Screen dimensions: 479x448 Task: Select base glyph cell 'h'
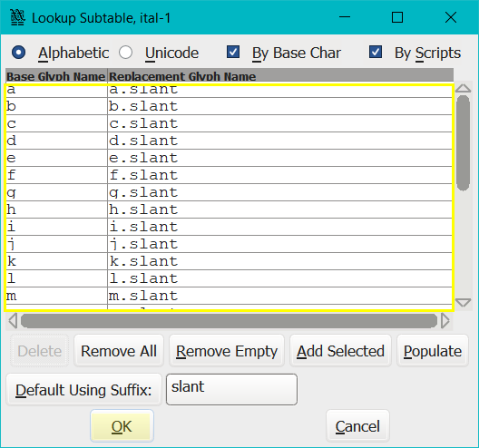tap(56, 209)
